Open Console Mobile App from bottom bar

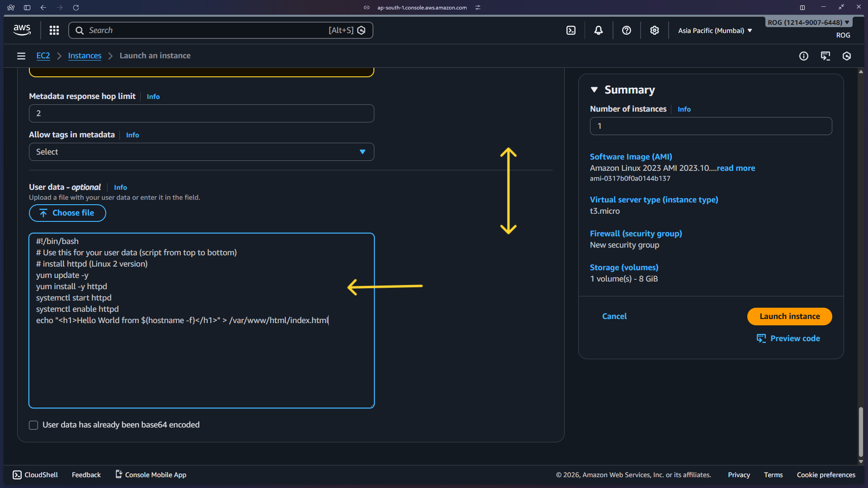pos(151,474)
